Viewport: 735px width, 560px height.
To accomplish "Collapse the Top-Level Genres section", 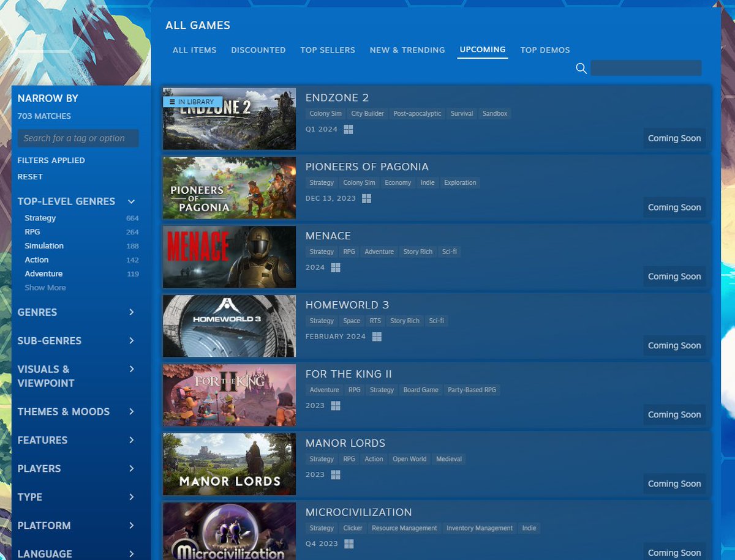I will (130, 201).
